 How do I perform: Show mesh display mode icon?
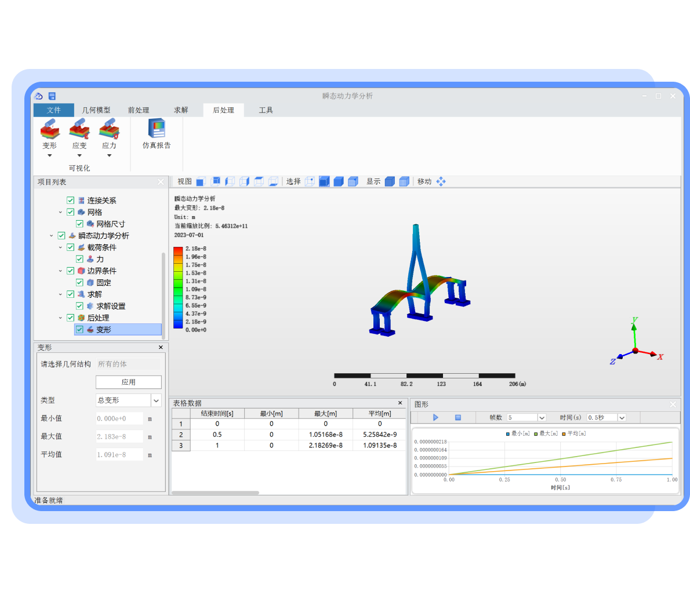tap(404, 181)
